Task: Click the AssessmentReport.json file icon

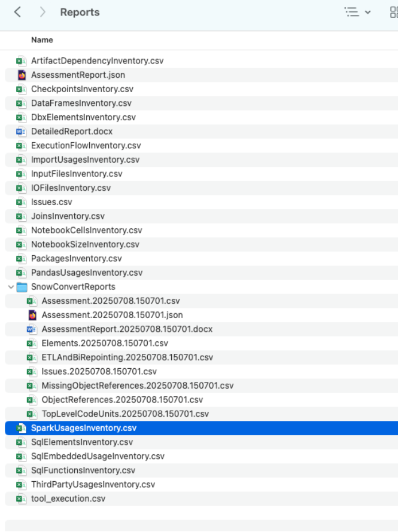Action: [22, 75]
